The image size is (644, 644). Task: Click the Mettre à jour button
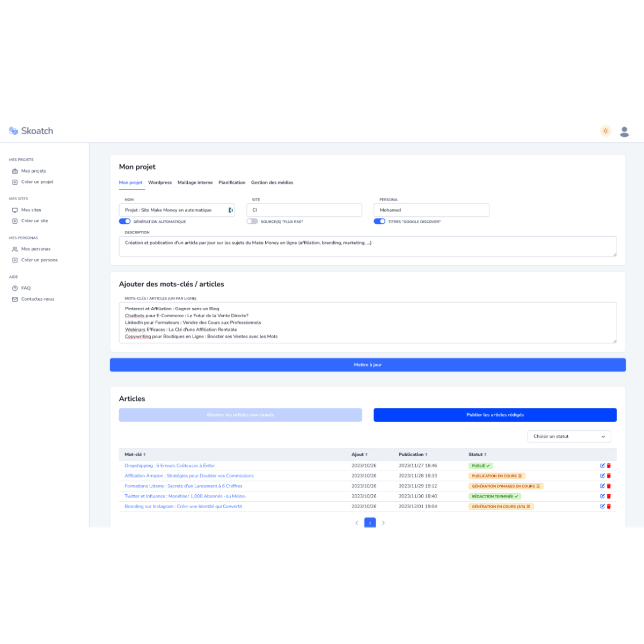pyautogui.click(x=368, y=365)
